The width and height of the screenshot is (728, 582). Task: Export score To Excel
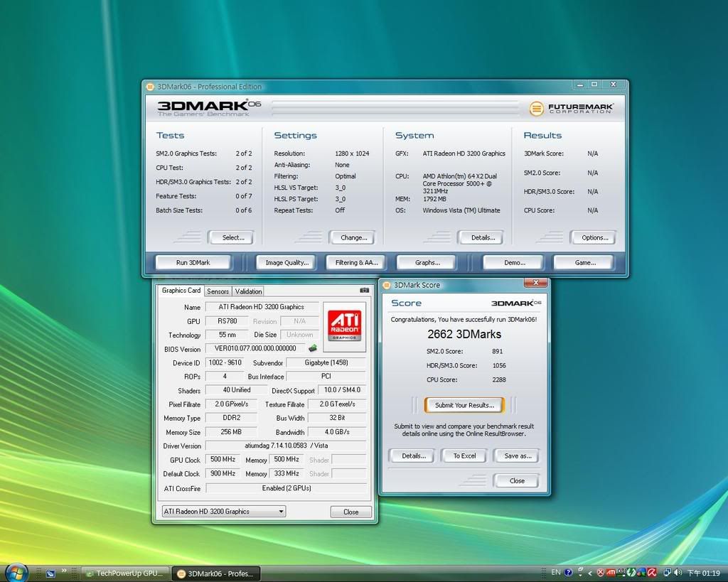464,456
